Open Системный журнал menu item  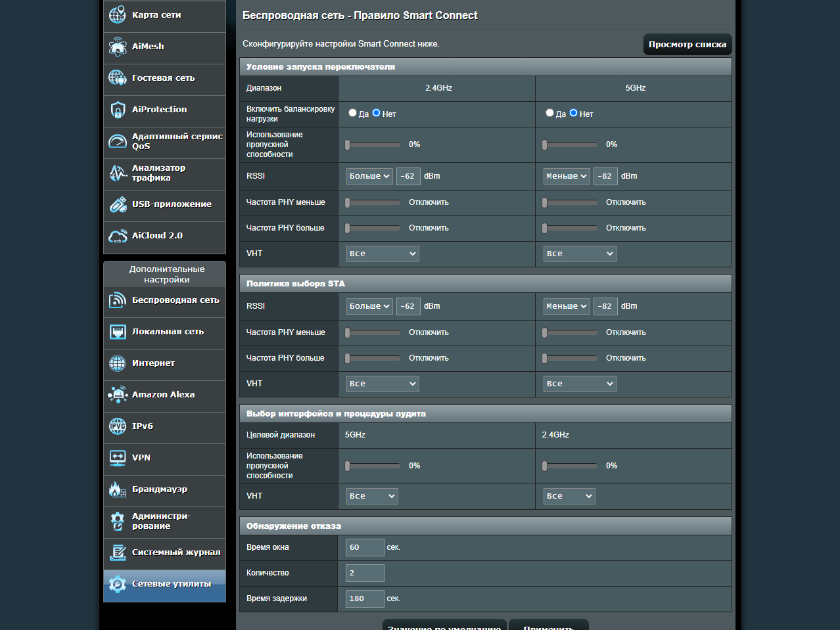coord(164,552)
